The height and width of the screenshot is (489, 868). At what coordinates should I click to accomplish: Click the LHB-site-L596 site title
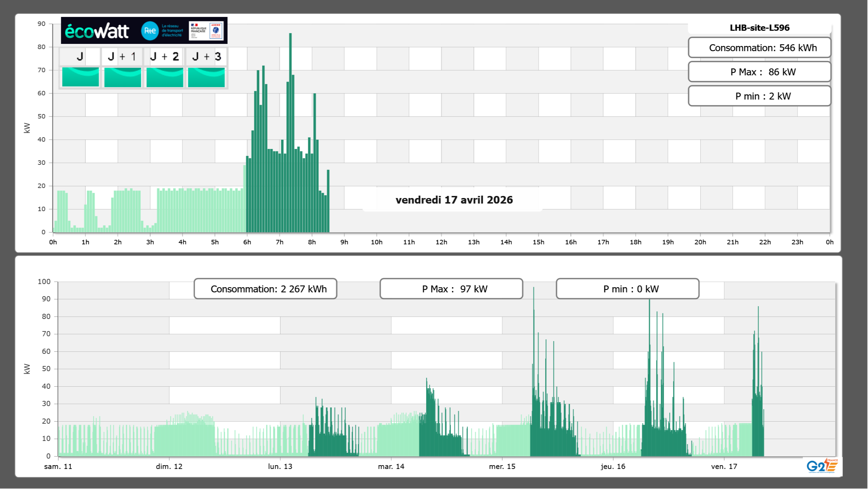point(759,28)
